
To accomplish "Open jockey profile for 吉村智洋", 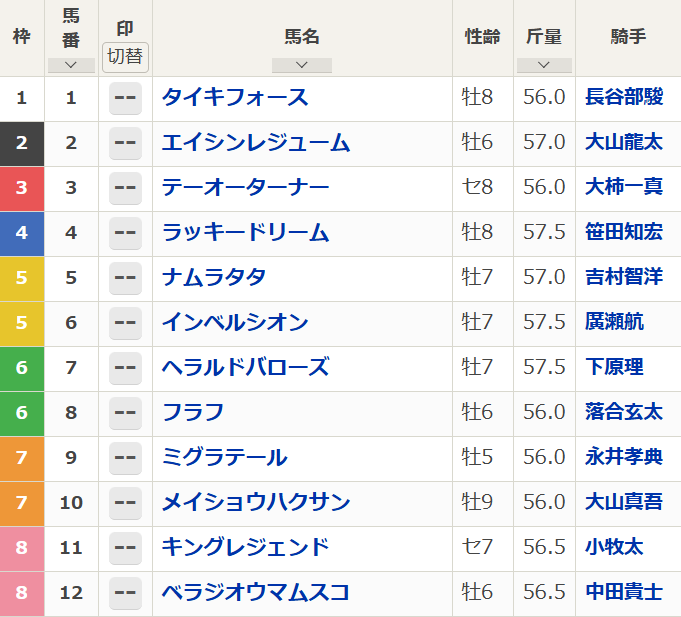I will coord(623,278).
